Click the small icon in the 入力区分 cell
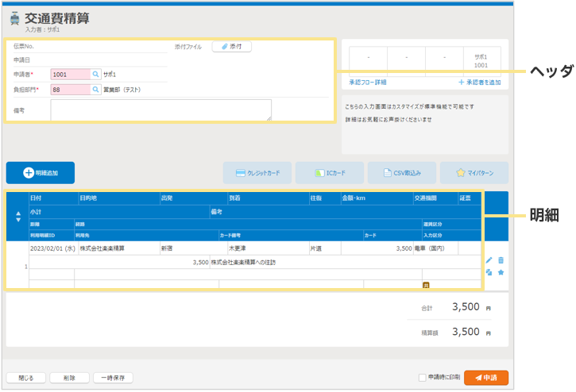Image resolution: width=576 pixels, height=392 pixels. pyautogui.click(x=426, y=284)
